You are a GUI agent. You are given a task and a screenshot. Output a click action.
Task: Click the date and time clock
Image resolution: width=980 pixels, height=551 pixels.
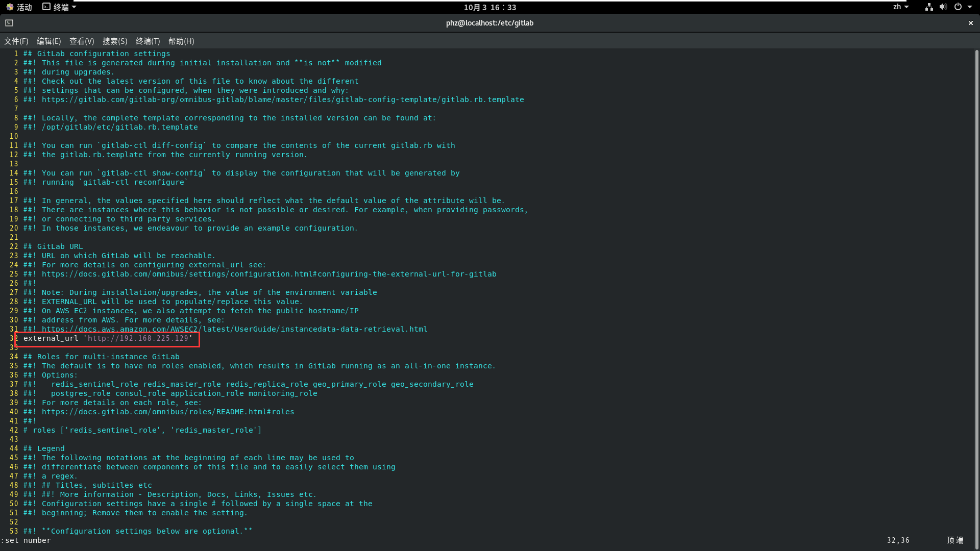[x=490, y=7]
